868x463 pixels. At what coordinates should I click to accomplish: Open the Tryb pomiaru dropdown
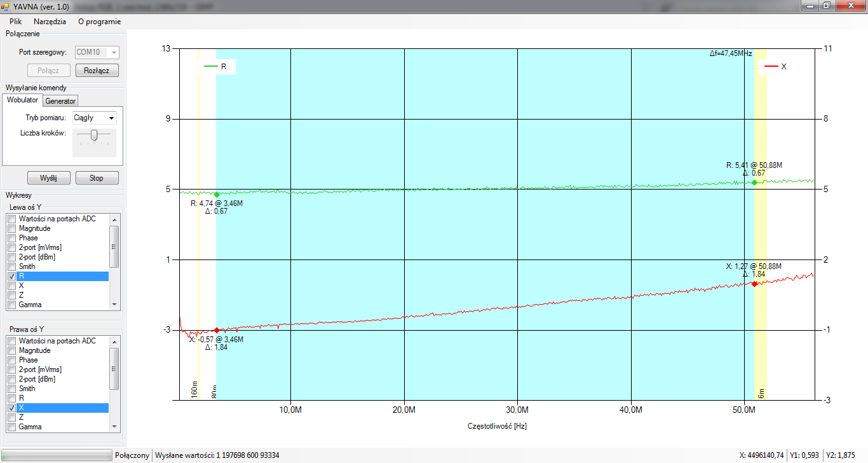tap(94, 118)
